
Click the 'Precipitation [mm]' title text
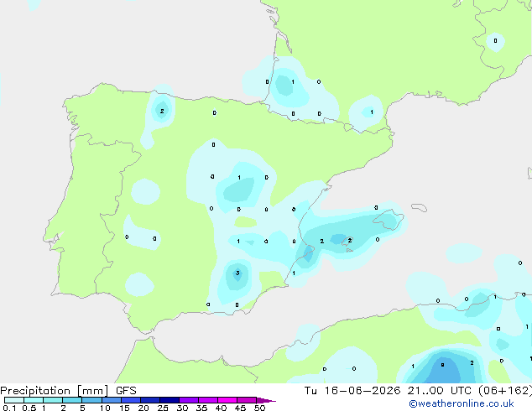pos(55,391)
